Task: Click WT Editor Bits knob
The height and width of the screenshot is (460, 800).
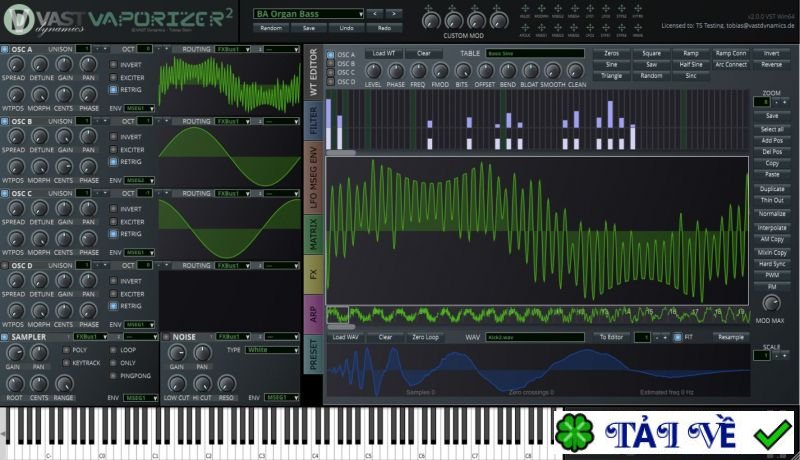Action: [x=462, y=71]
